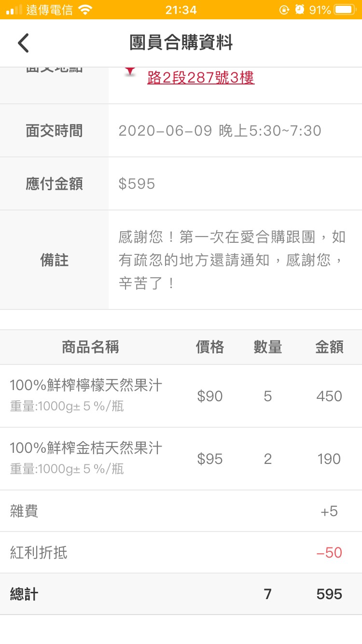Tap the 備註 note text
Viewport: 362px width, 644px height.
point(232,260)
